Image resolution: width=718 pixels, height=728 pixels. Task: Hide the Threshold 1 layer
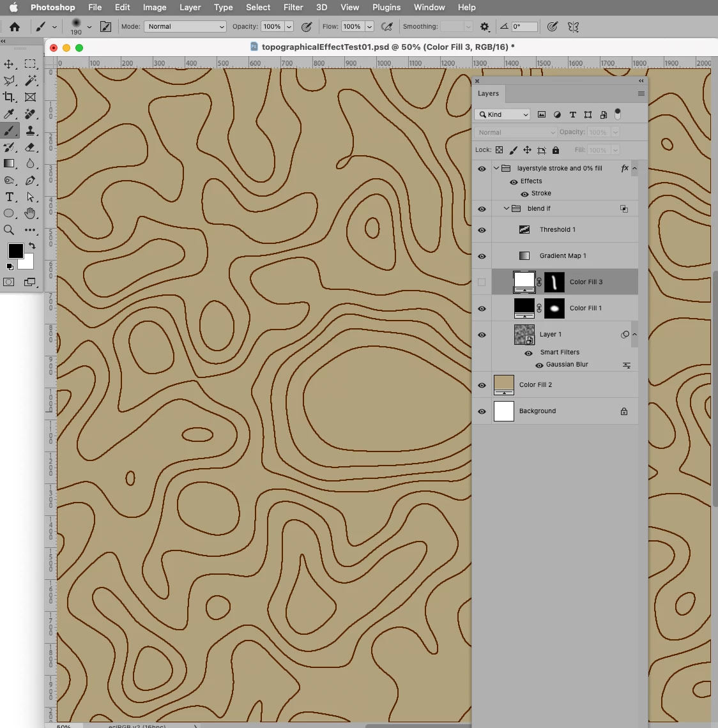click(x=482, y=230)
